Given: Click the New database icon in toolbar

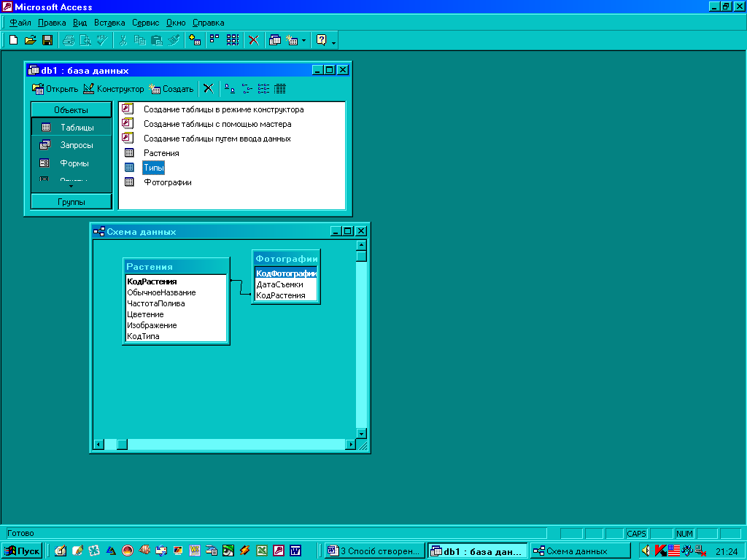Looking at the screenshot, I should click(13, 40).
